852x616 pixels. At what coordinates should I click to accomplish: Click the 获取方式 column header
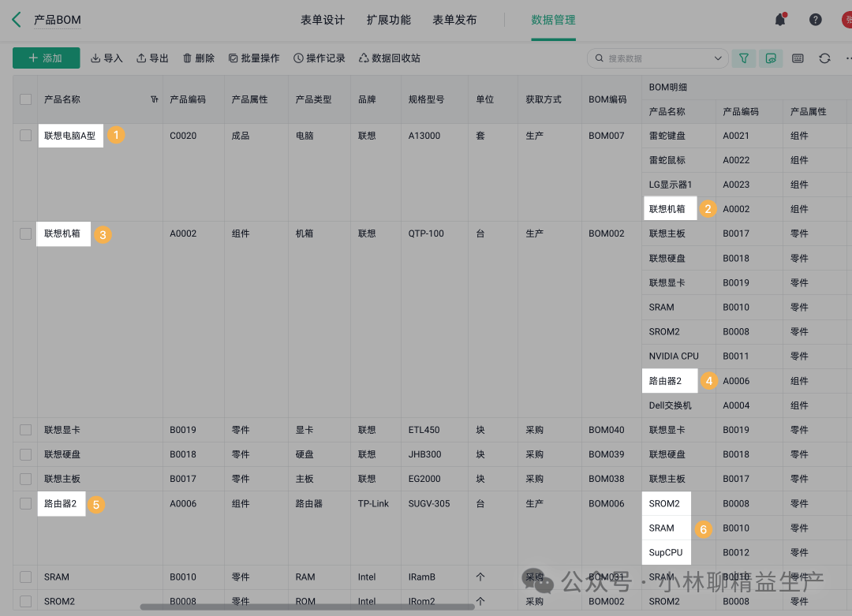tap(544, 99)
